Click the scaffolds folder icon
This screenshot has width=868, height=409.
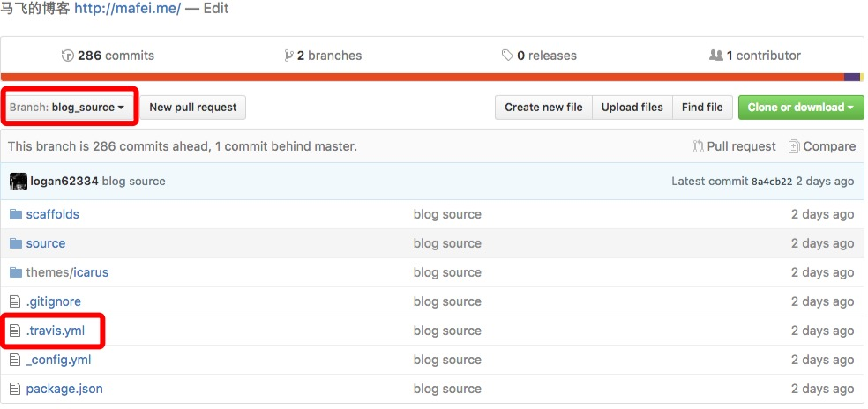15,214
